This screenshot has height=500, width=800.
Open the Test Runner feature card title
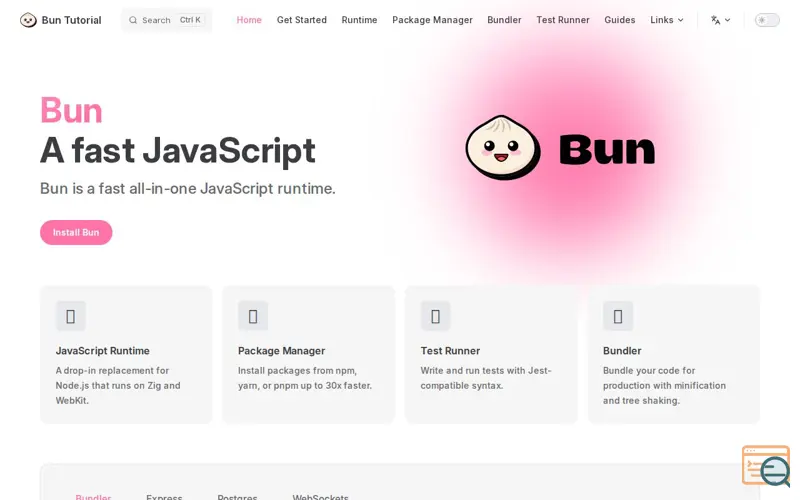[x=450, y=351]
